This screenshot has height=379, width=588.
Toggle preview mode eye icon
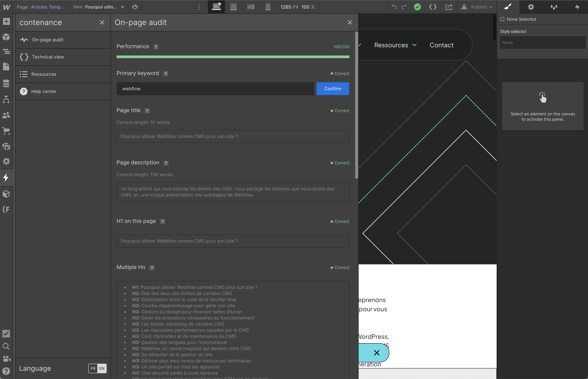tap(135, 7)
